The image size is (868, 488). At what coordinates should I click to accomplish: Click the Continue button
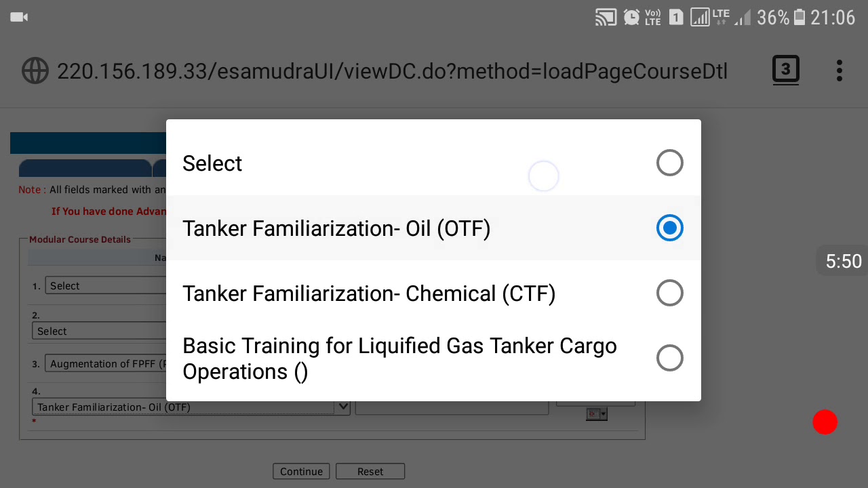coord(301,472)
